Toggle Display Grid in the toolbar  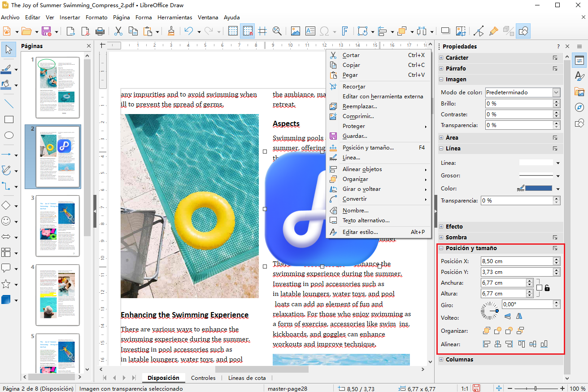tap(233, 31)
